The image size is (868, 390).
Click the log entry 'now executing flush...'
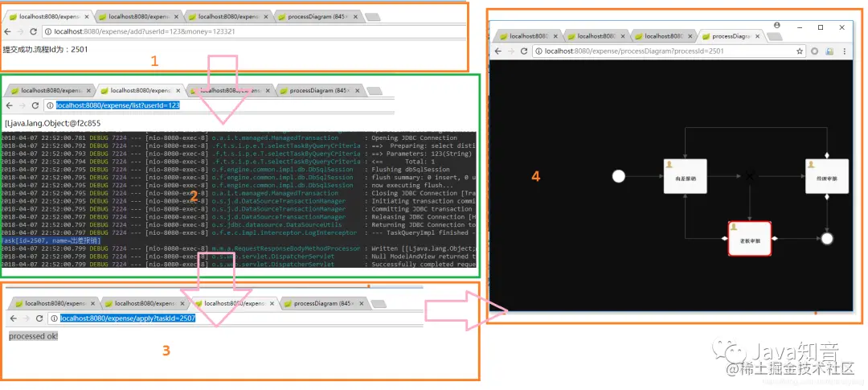click(x=412, y=185)
